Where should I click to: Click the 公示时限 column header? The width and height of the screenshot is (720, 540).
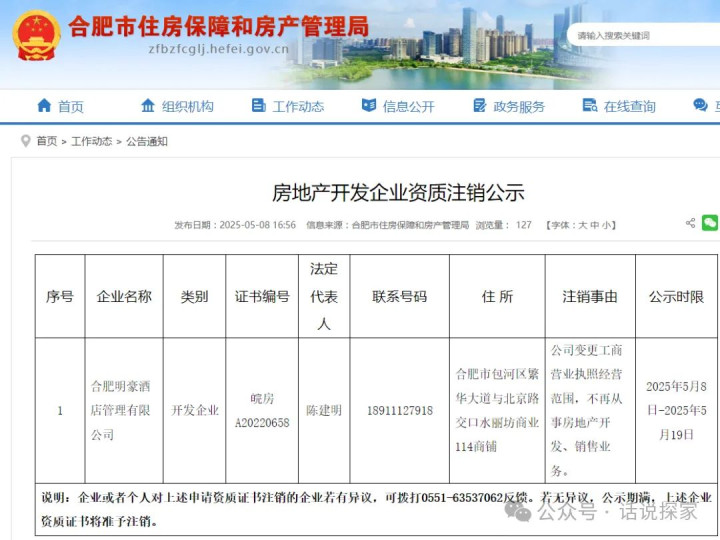676,297
